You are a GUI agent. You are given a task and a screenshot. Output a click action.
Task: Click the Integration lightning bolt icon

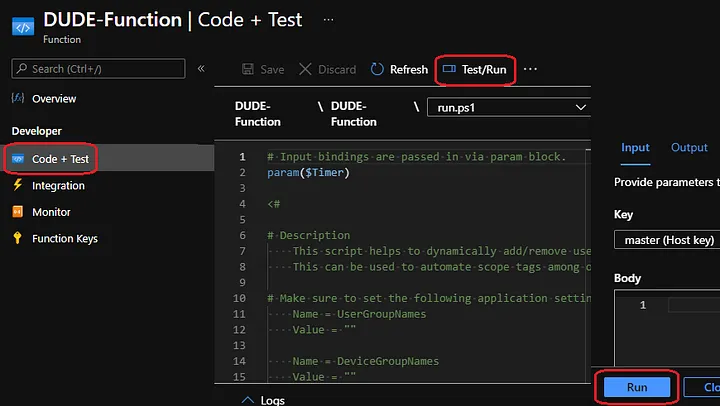[x=18, y=185]
